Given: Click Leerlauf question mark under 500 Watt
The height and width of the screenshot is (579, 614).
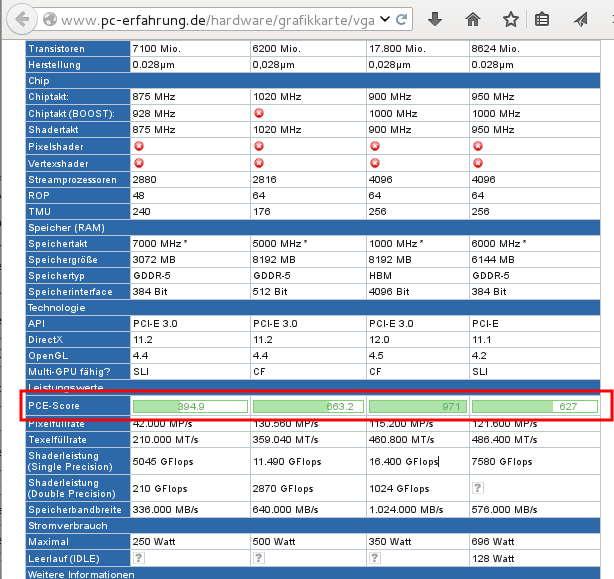Looking at the screenshot, I should pos(259,558).
